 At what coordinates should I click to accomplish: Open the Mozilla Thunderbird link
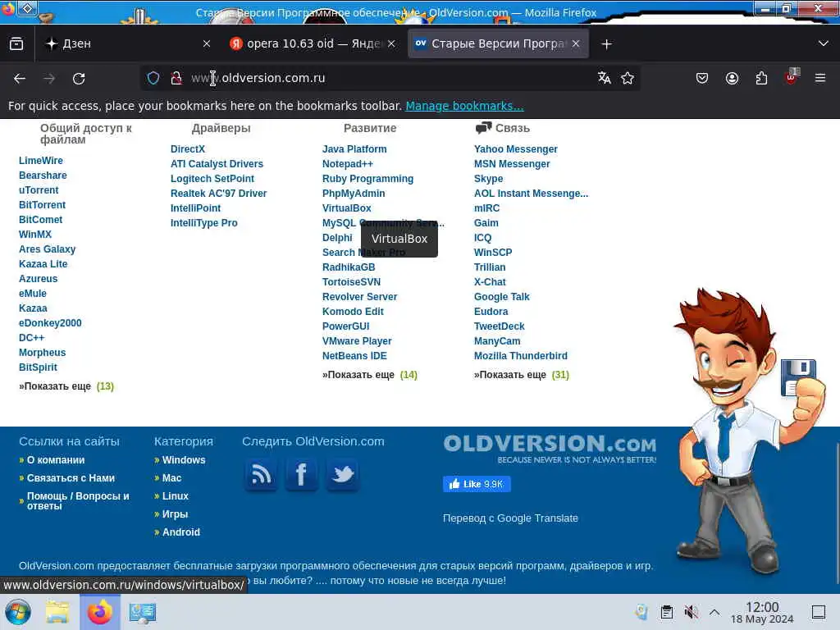coord(521,356)
